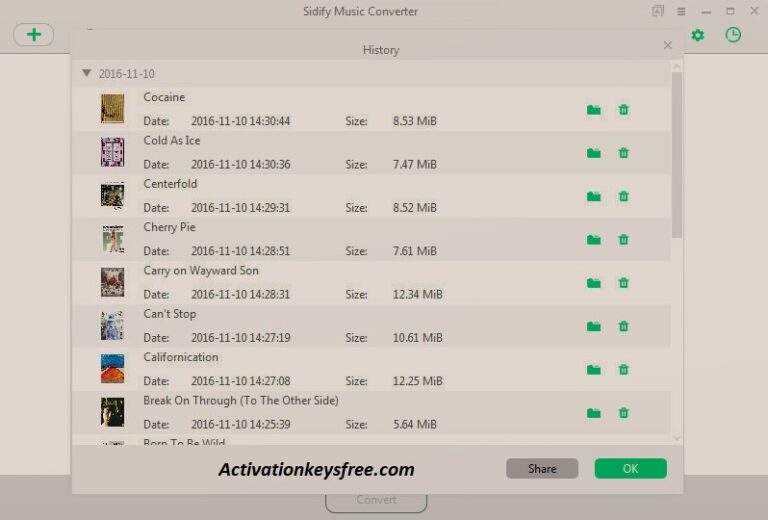Click the song title Californication
The width and height of the screenshot is (768, 520).
click(181, 357)
